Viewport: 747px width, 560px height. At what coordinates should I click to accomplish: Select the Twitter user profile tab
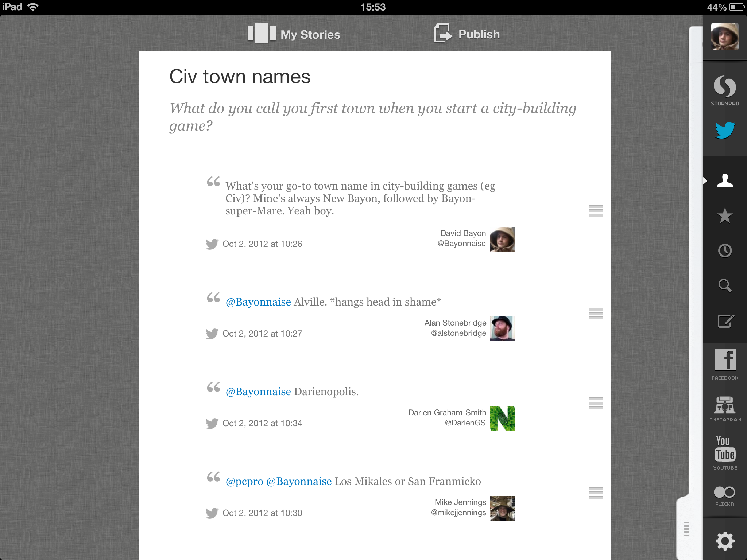click(724, 180)
